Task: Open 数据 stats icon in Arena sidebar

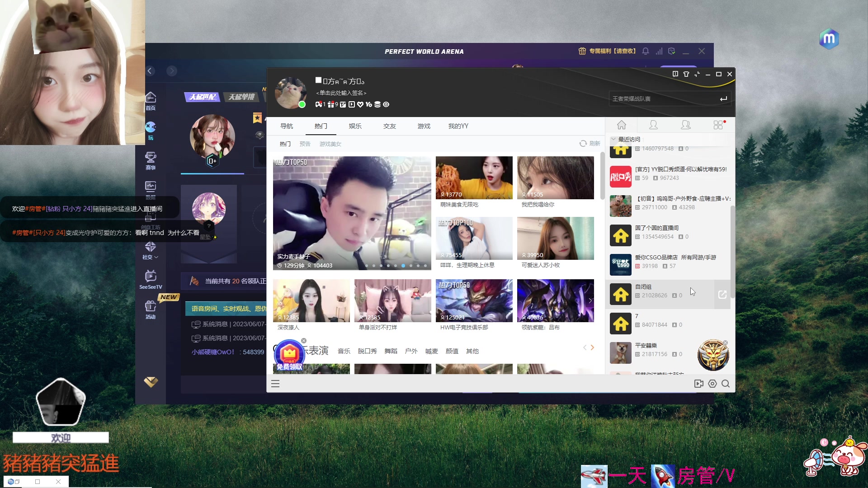Action: [x=151, y=190]
